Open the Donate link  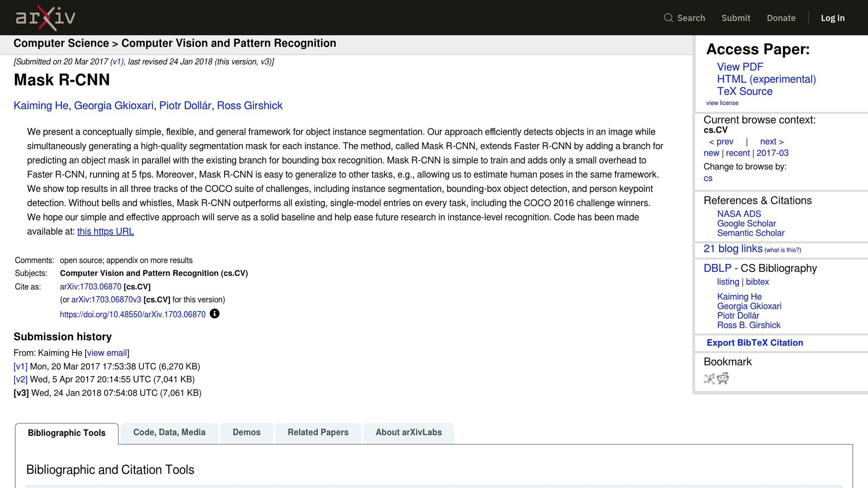pos(781,18)
